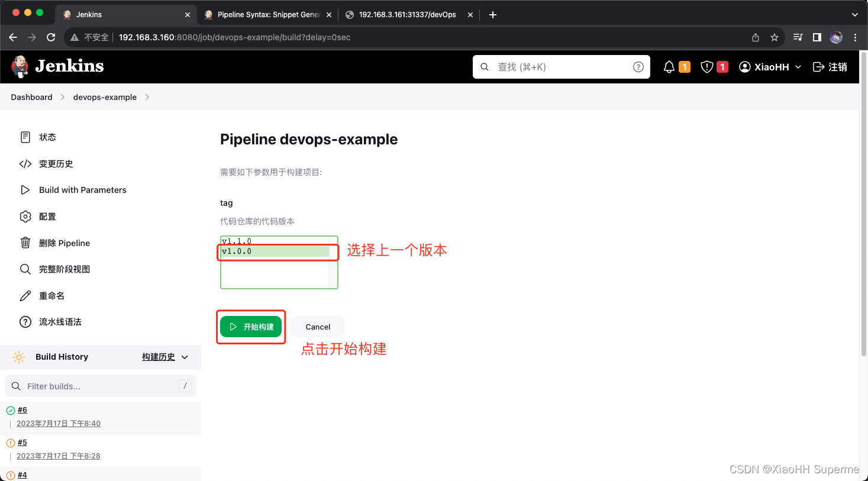This screenshot has height=481, width=868.
Task: Click the tag list scrollbar
Action: [333, 262]
